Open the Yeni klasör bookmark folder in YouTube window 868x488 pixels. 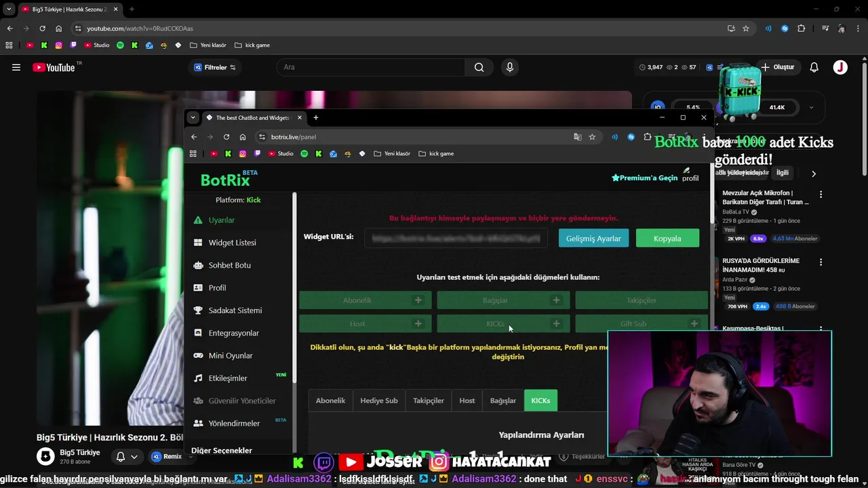click(208, 45)
